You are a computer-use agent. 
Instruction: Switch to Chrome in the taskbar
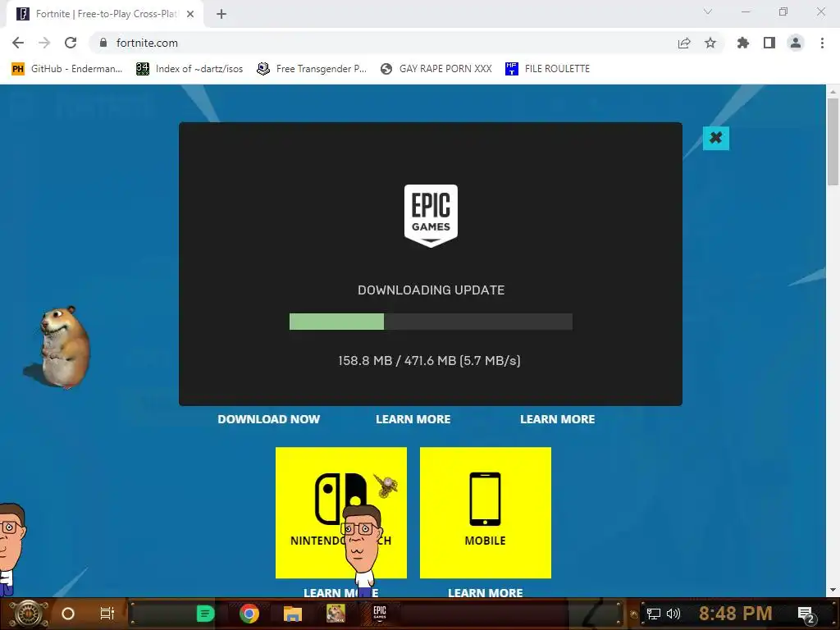(x=249, y=614)
